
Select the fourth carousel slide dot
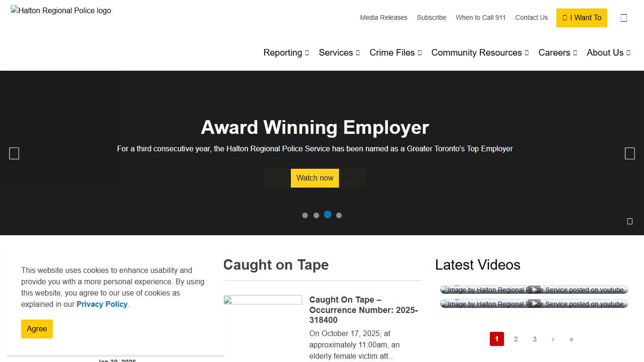point(339,215)
